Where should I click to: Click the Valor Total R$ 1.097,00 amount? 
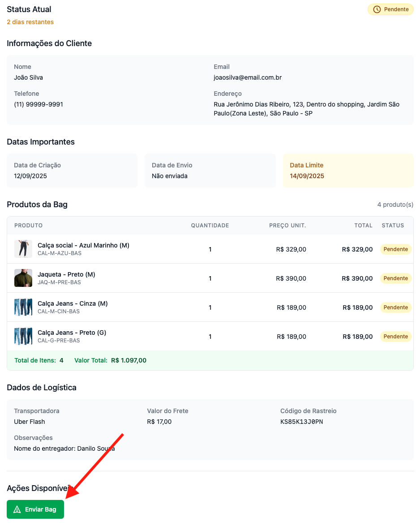129,360
